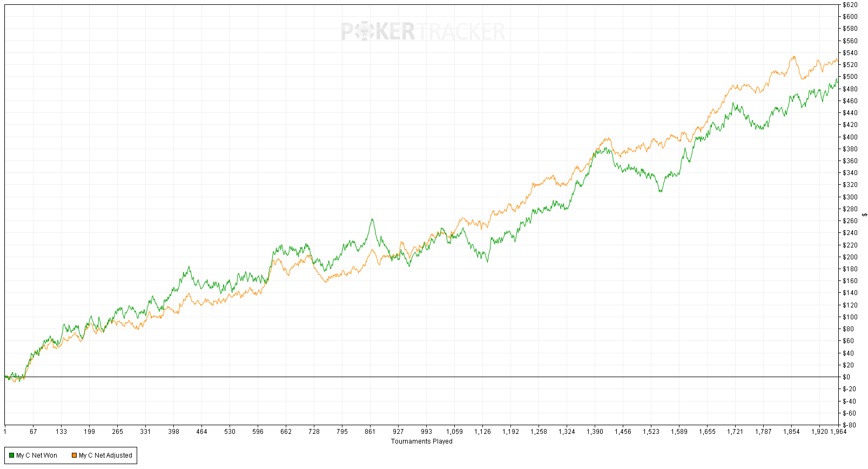Click the $620 label on the y-axis
The image size is (868, 469).
click(x=850, y=5)
